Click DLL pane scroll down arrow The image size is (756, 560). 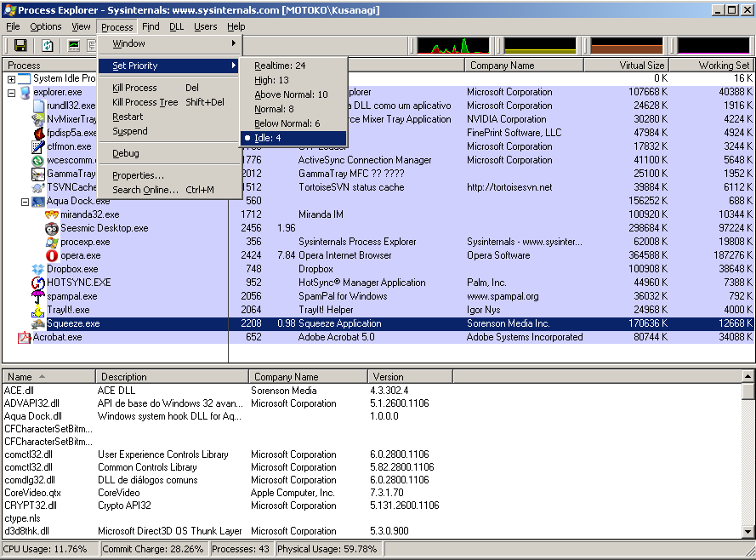747,532
